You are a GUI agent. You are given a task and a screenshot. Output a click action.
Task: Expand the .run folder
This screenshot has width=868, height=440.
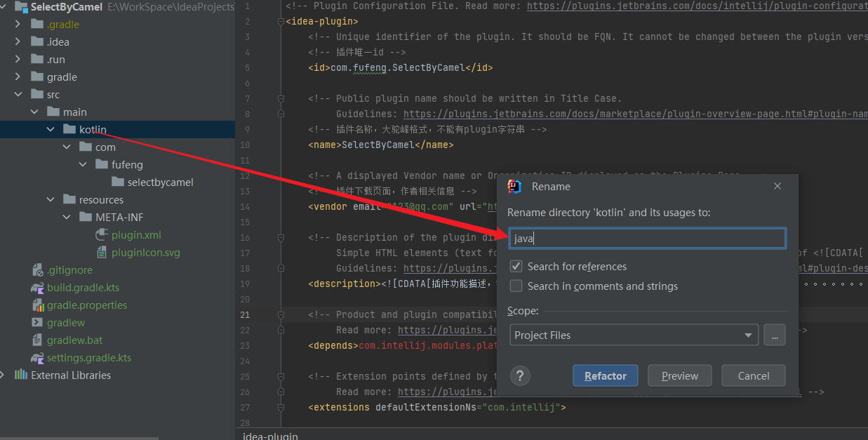pos(18,59)
